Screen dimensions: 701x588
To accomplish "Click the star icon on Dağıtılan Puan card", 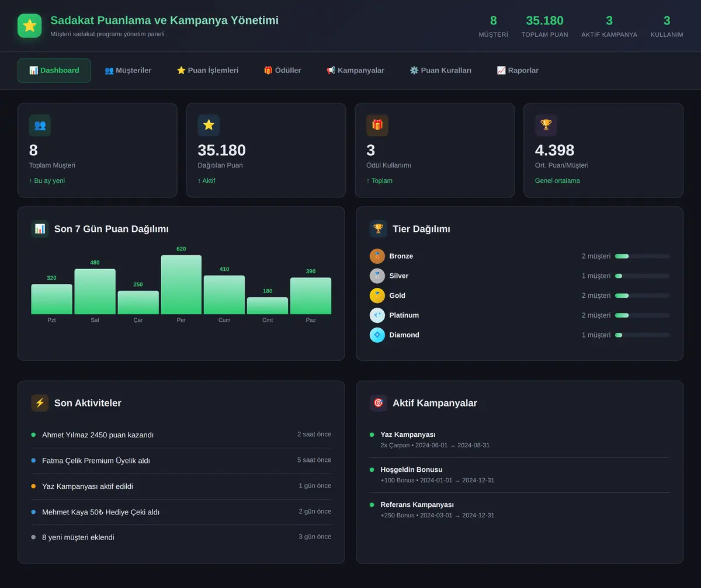I will (x=209, y=125).
